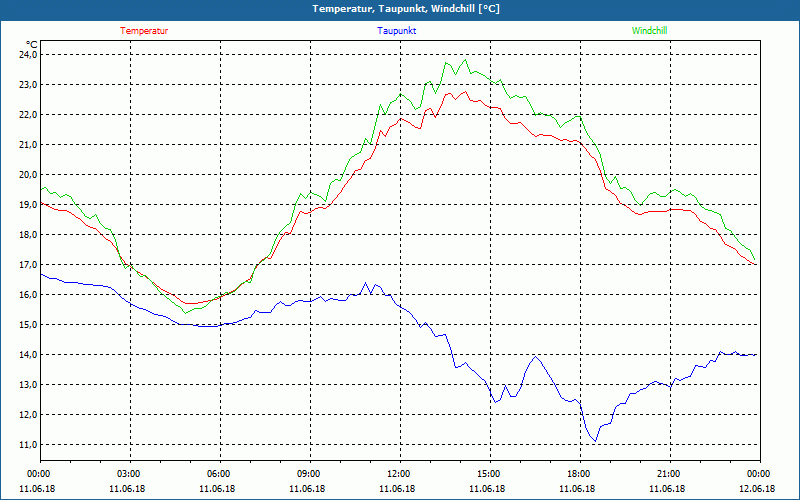Click the 21:00 time axis label
Viewport: 800px width, 500px height.
pyautogui.click(x=670, y=474)
